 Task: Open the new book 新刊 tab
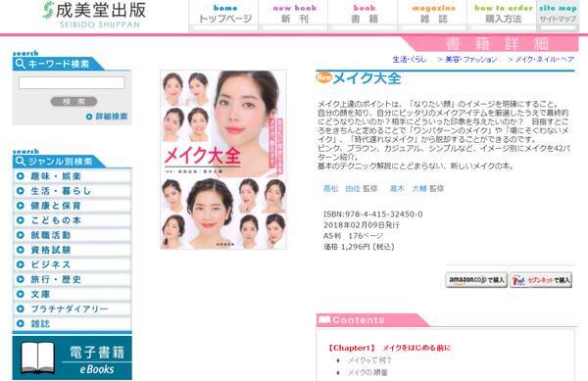[x=294, y=15]
